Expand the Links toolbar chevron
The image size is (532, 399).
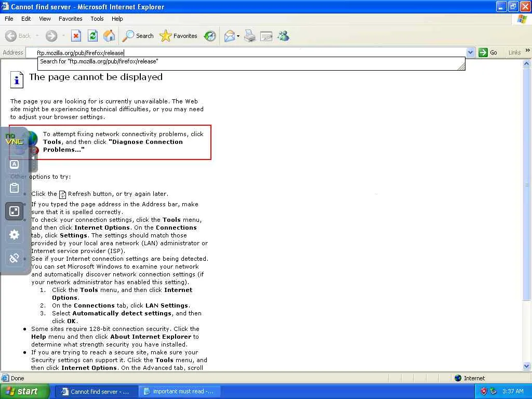tap(528, 50)
